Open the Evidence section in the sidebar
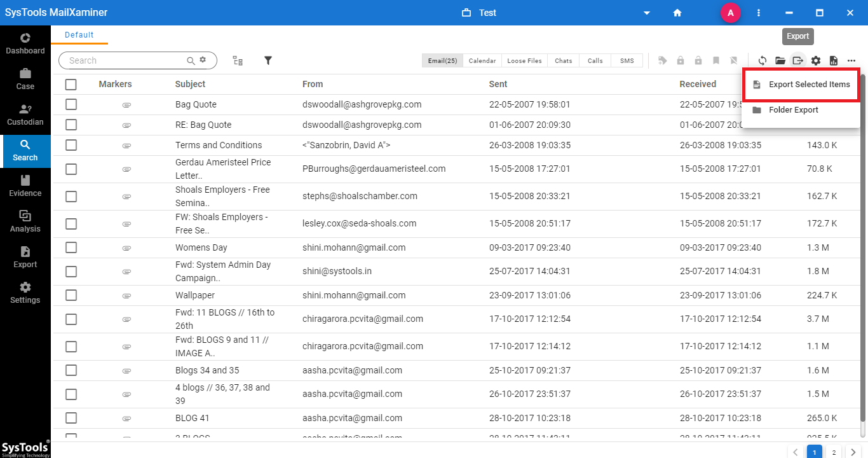 [25, 186]
